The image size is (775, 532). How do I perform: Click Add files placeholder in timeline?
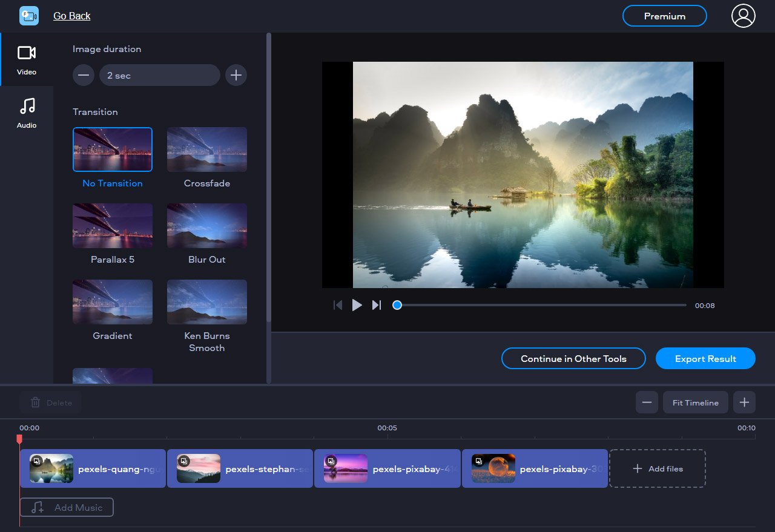(657, 468)
